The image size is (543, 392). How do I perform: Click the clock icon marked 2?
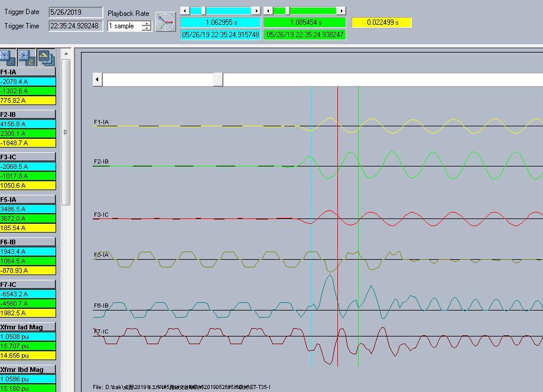point(27,57)
